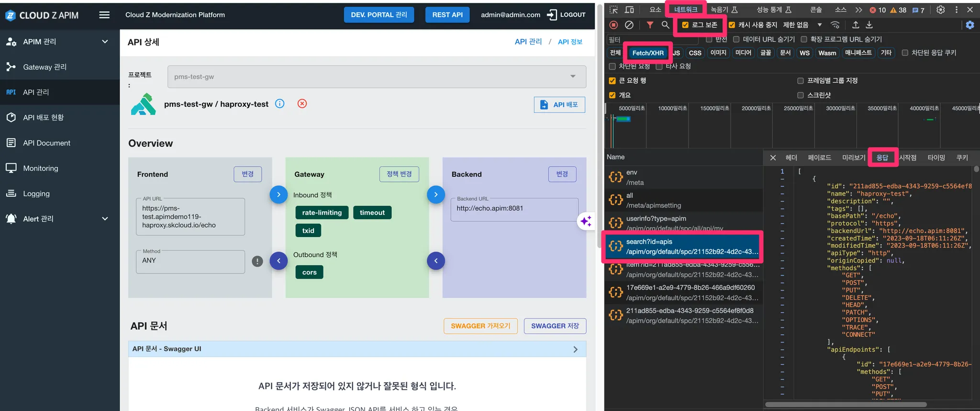The width and height of the screenshot is (980, 411).
Task: Enable the 차단된 응답 쿠키 checkbox
Action: click(905, 53)
